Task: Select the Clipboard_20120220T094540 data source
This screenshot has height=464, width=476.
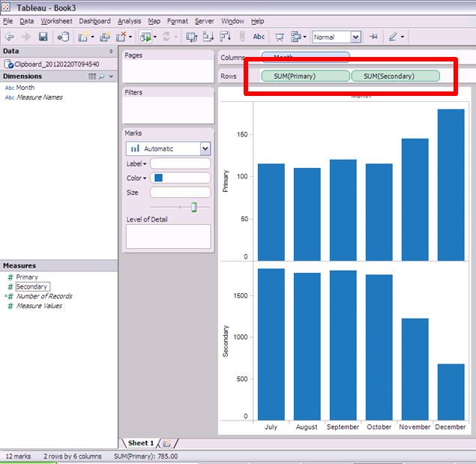Action: (x=56, y=64)
